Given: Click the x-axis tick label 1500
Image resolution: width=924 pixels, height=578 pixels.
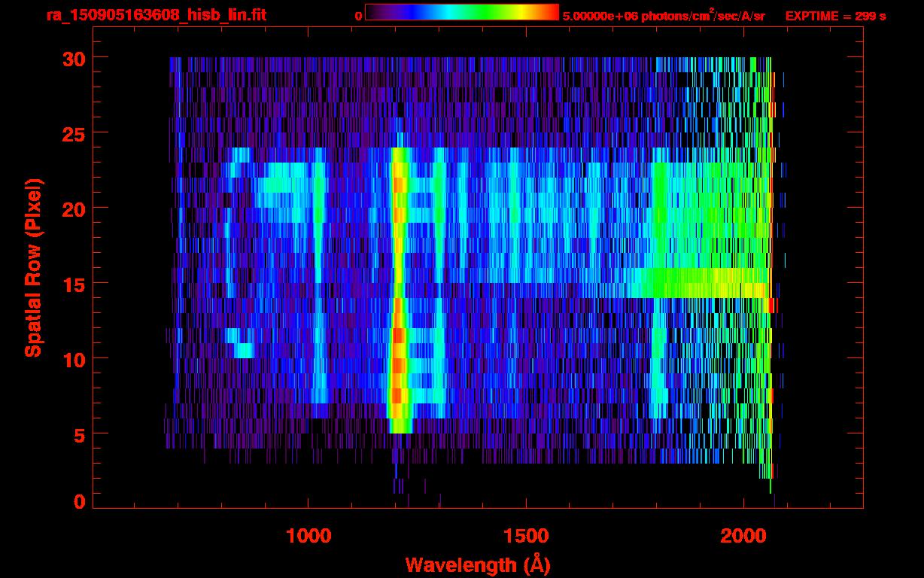Looking at the screenshot, I should [525, 536].
